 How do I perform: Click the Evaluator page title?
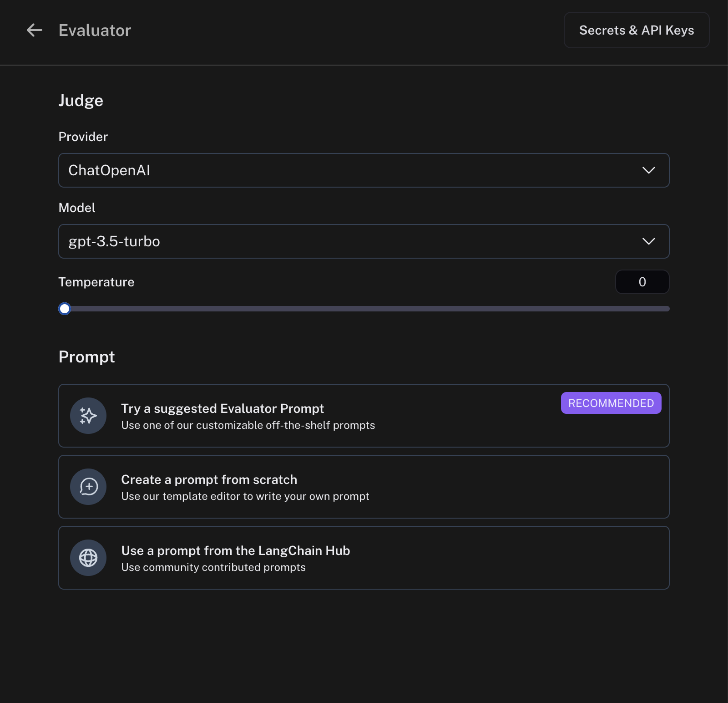point(95,31)
